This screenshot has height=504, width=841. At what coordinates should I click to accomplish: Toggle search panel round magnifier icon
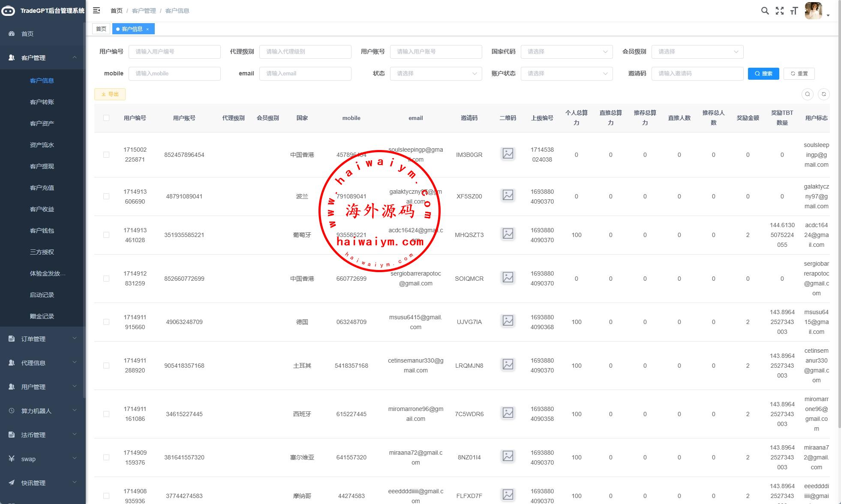coord(807,94)
